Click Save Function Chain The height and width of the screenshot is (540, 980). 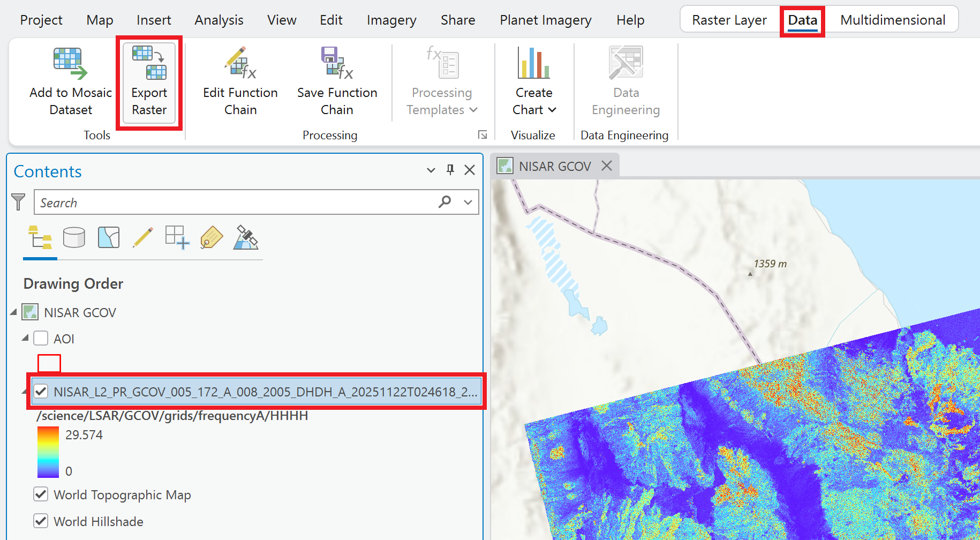click(337, 80)
